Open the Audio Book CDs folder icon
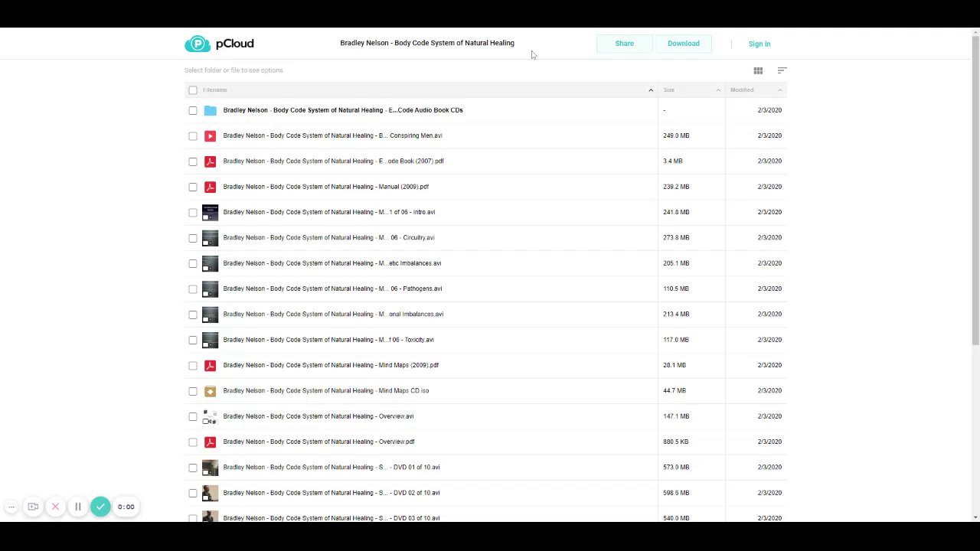This screenshot has width=980, height=551. 210,110
